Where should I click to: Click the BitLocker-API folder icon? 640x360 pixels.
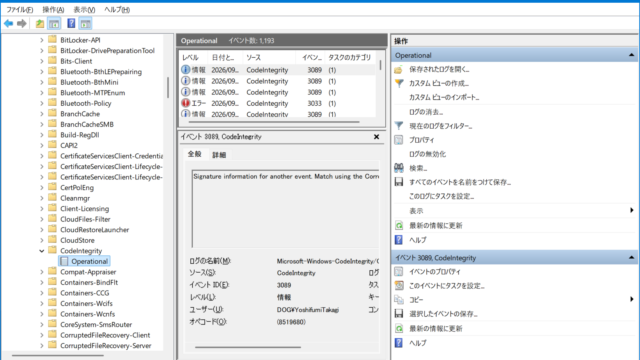pos(52,40)
